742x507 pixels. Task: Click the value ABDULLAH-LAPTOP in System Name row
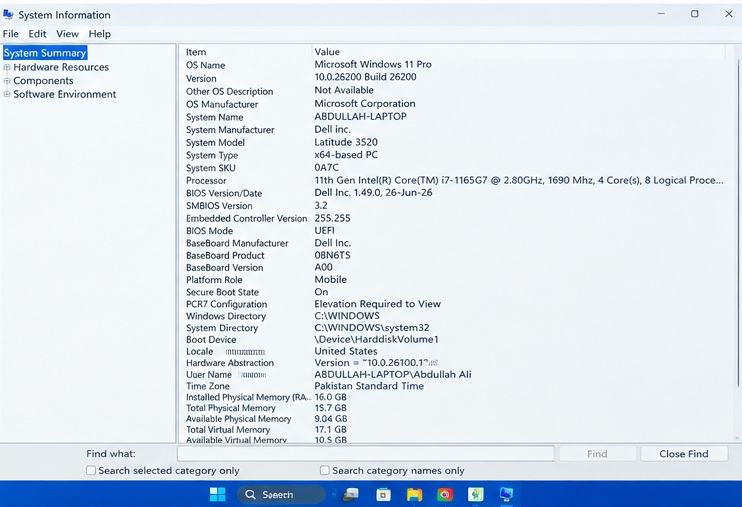361,116
